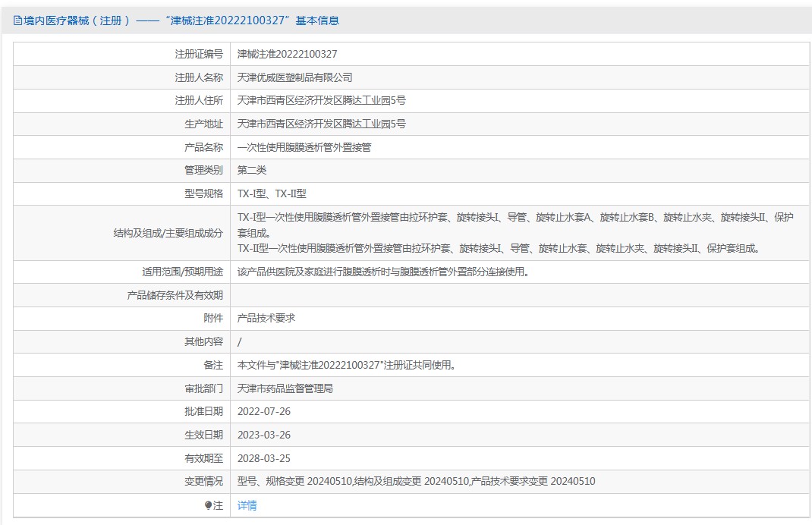Click the header title 境内医疗器械（注册）
812x525 pixels.
coord(77,20)
